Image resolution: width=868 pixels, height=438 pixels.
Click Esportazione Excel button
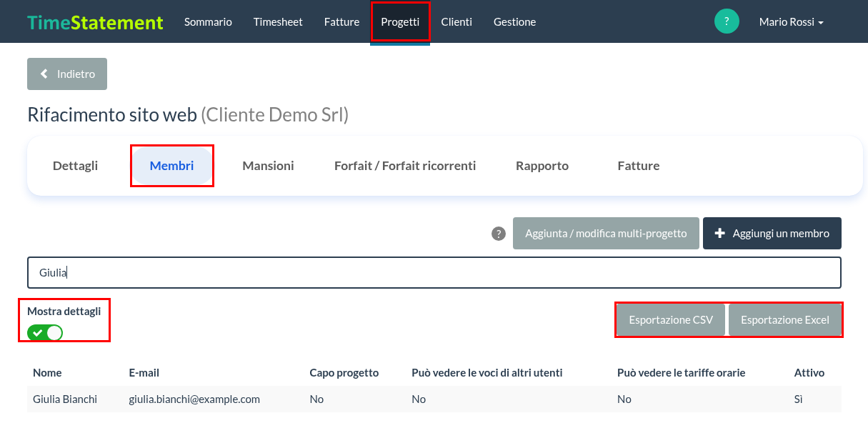[x=785, y=320]
